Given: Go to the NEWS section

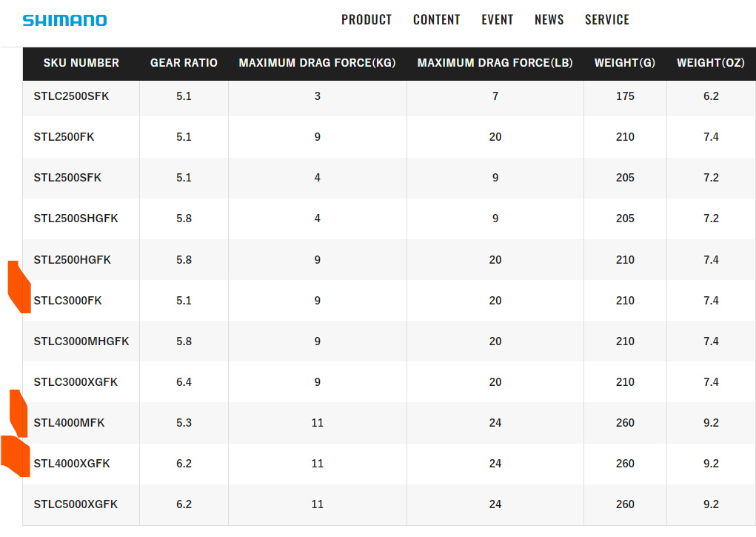Looking at the screenshot, I should (x=549, y=20).
